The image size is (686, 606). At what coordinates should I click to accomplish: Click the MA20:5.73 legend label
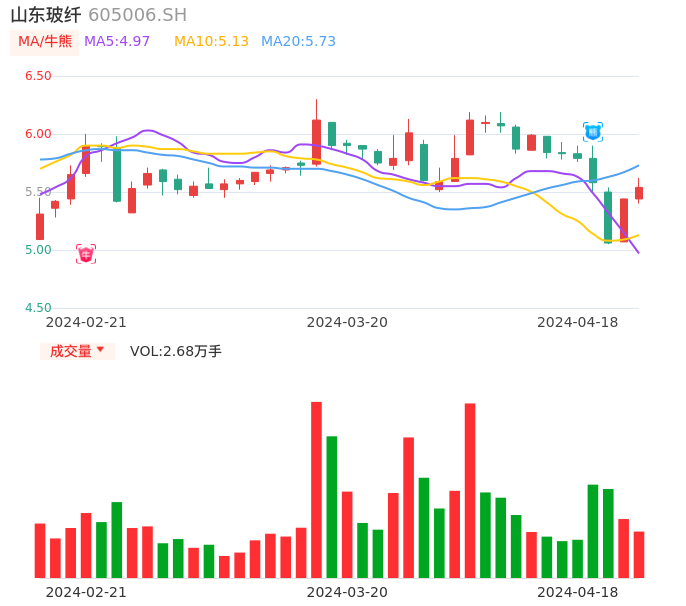[x=298, y=41]
